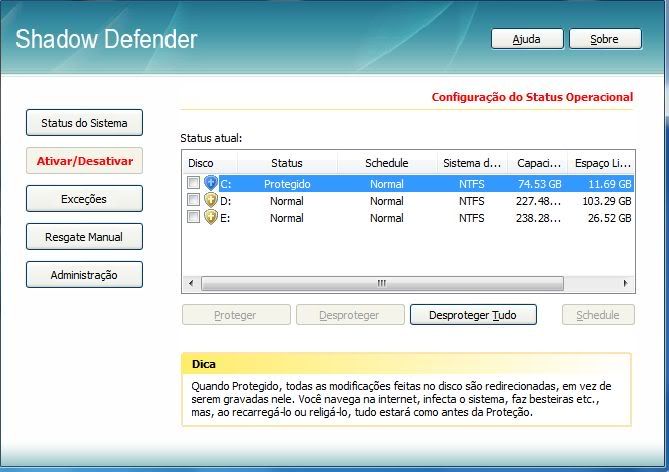Click the Espaço Li... column header
Image resolution: width=669 pixels, height=472 pixels.
601,163
